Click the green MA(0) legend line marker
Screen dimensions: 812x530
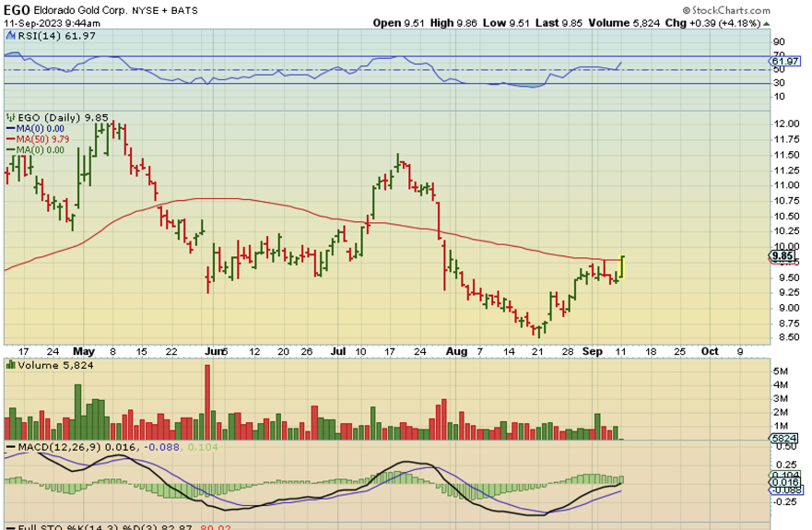[x=11, y=149]
